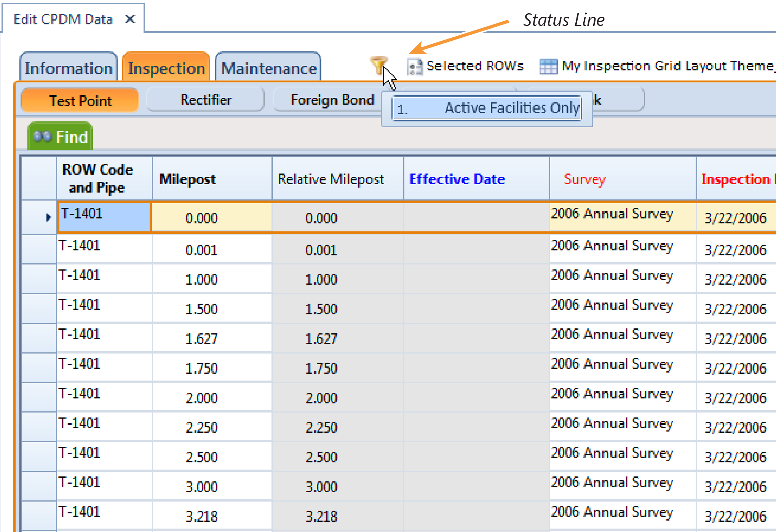
Task: Click Effective Date cell in milepost 0.000 row
Action: (477, 217)
